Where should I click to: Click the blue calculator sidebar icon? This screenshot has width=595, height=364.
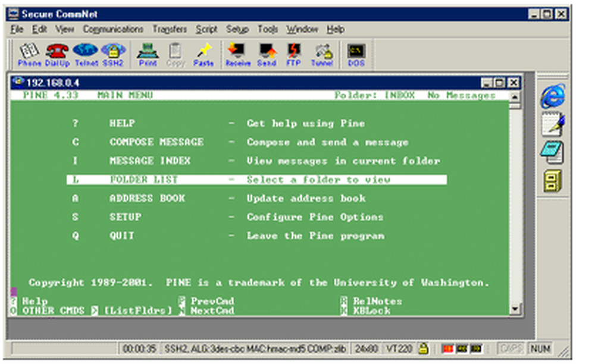(552, 152)
